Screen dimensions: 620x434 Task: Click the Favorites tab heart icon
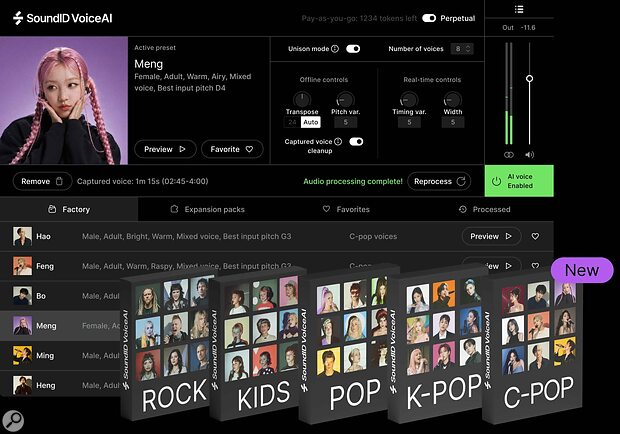pyautogui.click(x=326, y=209)
